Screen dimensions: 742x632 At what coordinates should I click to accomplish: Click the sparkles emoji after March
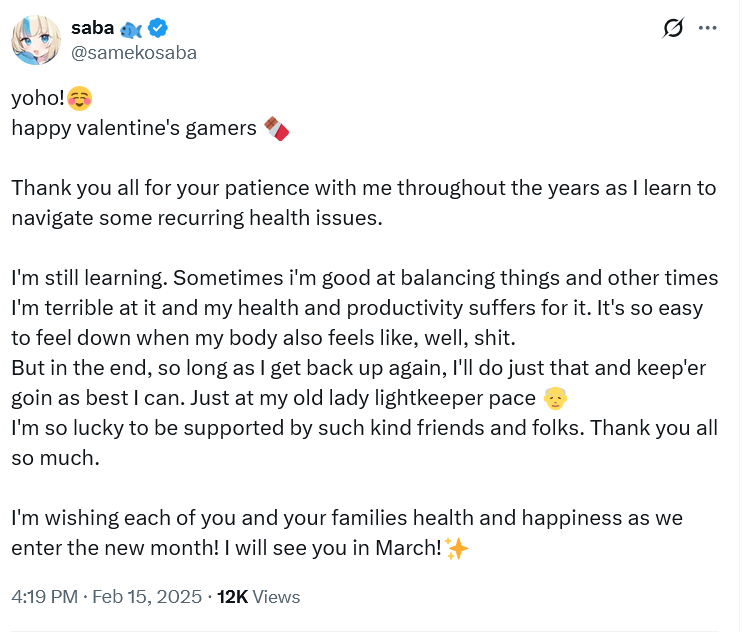457,549
